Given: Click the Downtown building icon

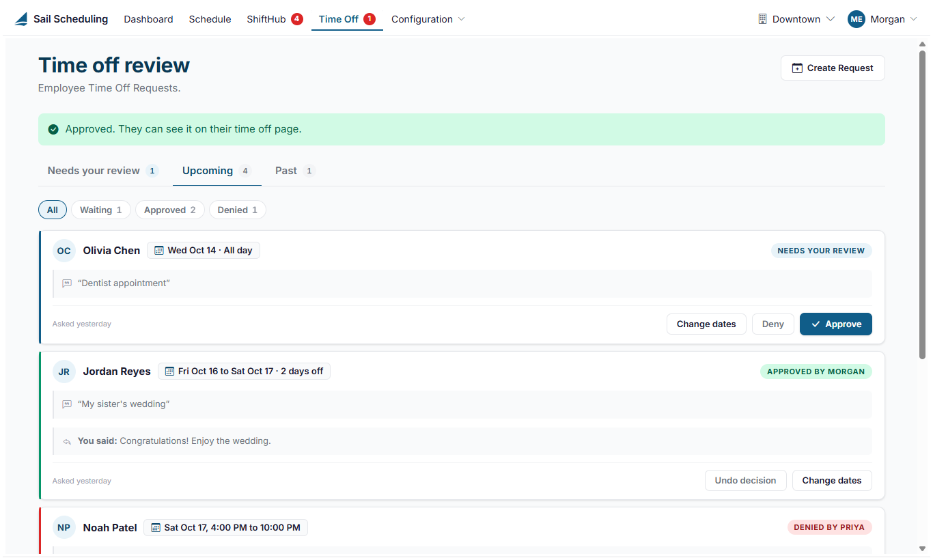Looking at the screenshot, I should click(x=763, y=19).
